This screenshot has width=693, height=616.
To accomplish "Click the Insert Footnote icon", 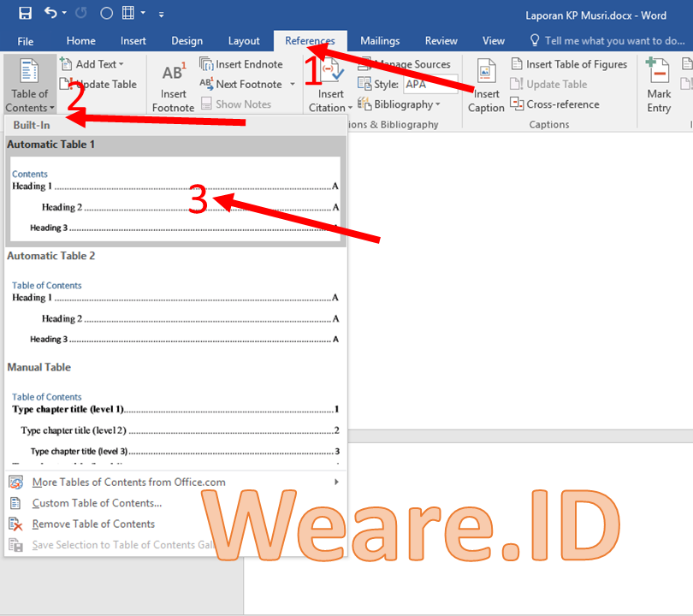I will click(173, 75).
